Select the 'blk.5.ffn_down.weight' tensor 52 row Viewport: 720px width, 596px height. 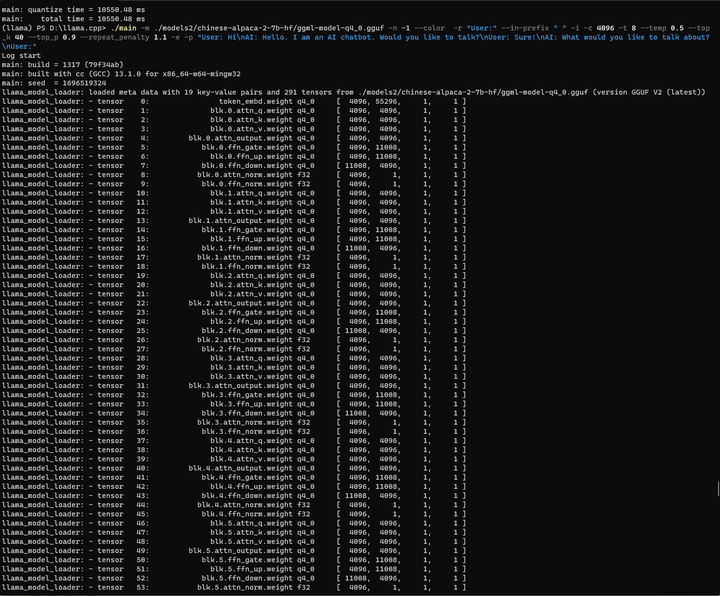pos(234,579)
